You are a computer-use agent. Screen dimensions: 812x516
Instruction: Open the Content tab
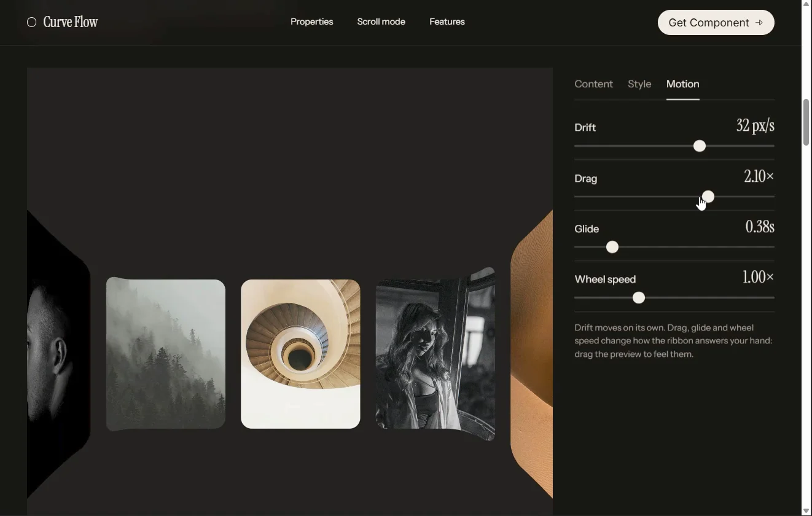click(x=593, y=84)
